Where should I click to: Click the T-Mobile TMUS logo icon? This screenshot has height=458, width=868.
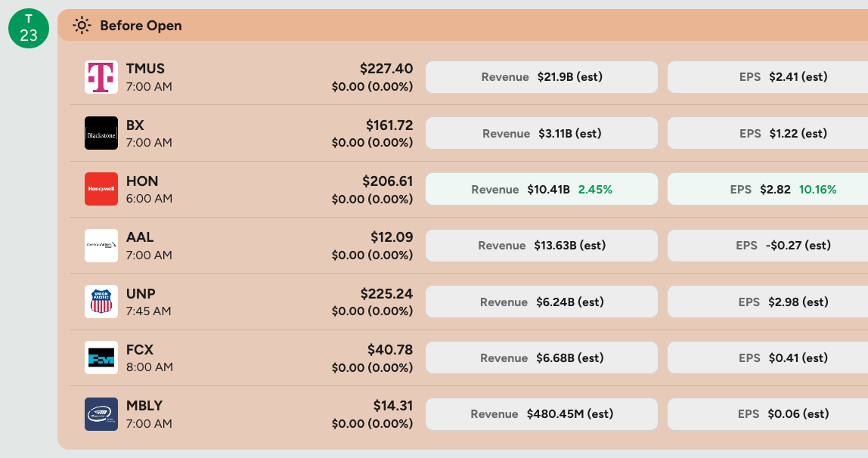click(101, 77)
